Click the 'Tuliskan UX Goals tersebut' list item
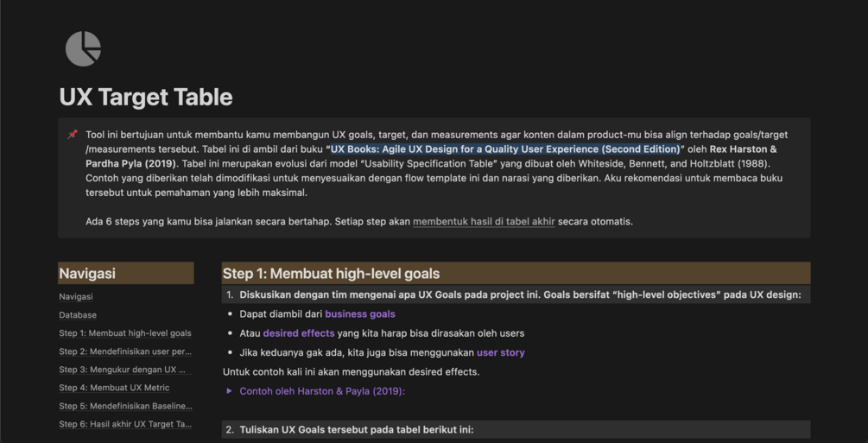Screen dimensions: 868x443 [x=357, y=429]
